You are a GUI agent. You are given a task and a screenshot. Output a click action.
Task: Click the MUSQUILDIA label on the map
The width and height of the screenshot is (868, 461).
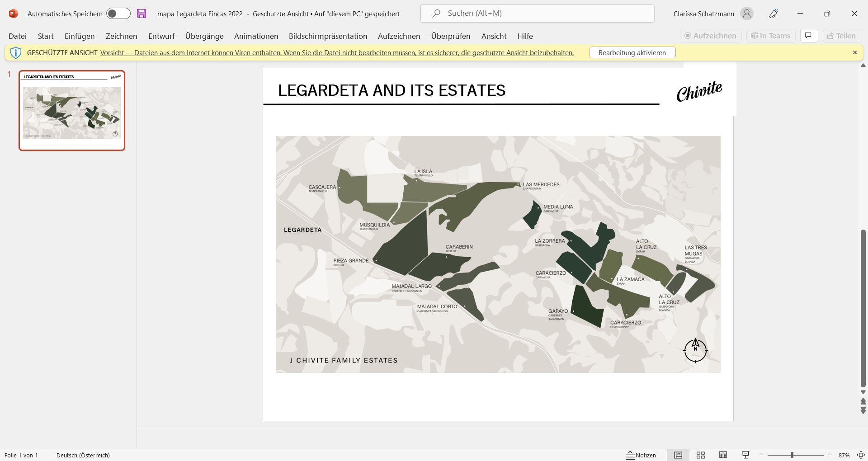click(x=374, y=225)
